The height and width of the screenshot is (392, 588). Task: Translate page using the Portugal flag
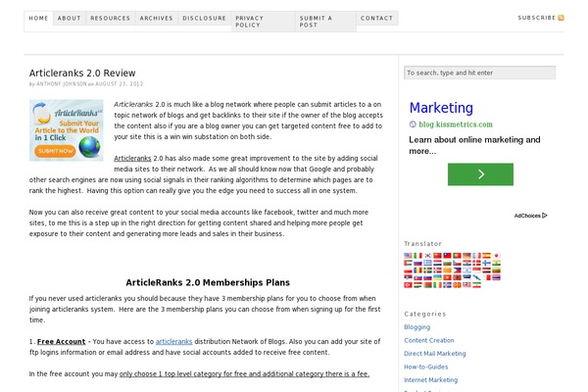[x=457, y=256]
